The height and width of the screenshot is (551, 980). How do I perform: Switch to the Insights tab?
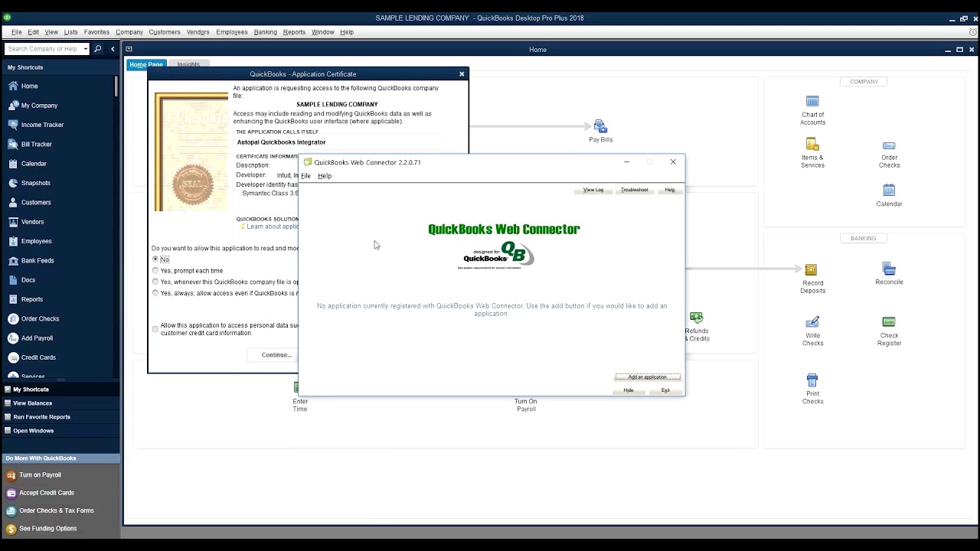coord(188,65)
